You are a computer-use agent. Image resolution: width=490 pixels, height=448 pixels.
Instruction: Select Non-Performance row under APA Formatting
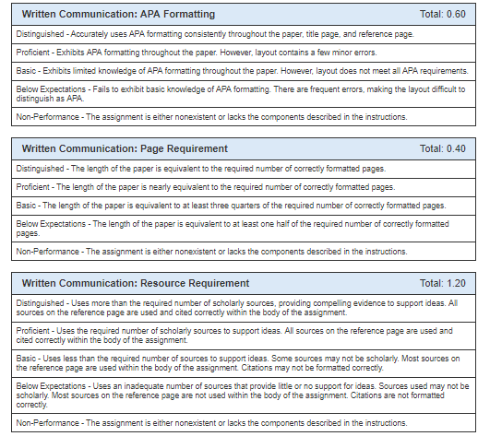pos(244,117)
